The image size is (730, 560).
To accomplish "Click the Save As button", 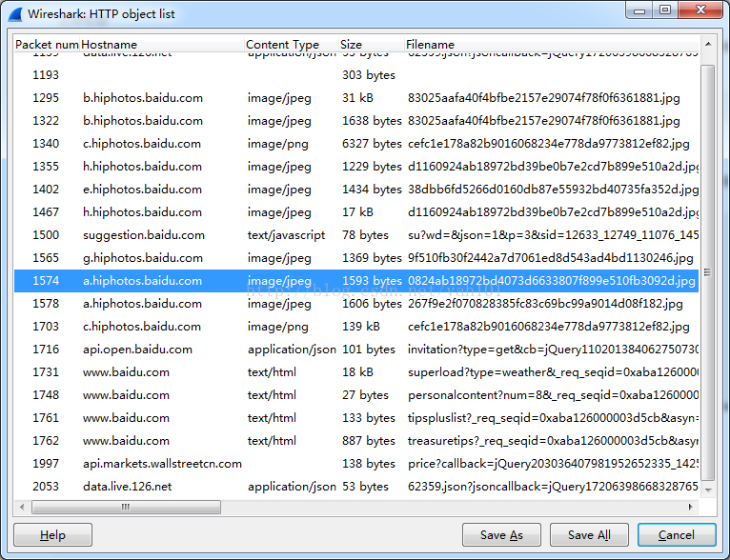I will click(x=501, y=535).
